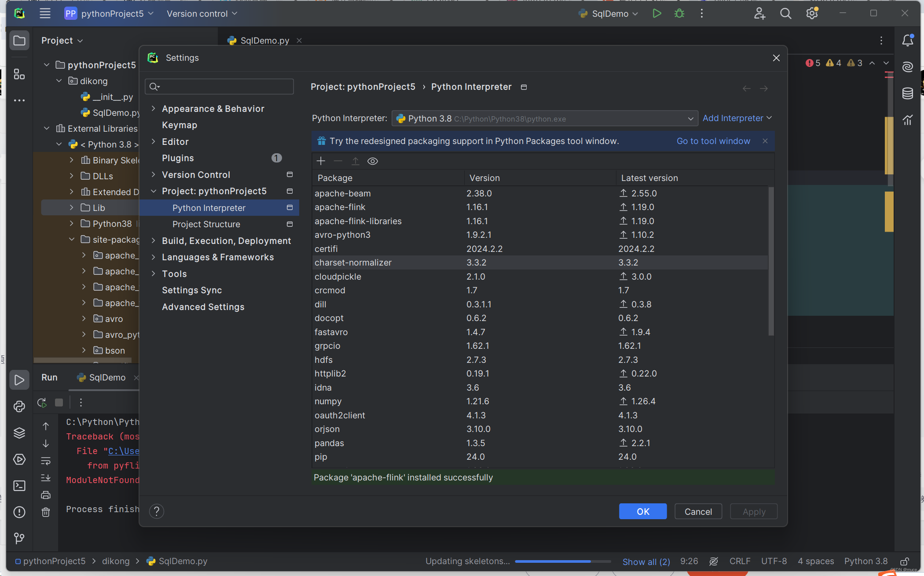The width and height of the screenshot is (924, 576).
Task: Open the notifications bell panel
Action: (908, 40)
